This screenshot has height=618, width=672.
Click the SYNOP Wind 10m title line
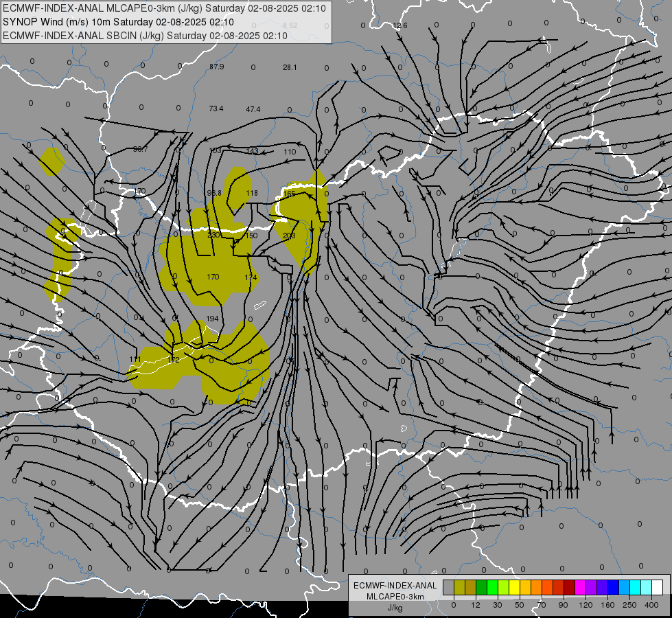coord(118,22)
